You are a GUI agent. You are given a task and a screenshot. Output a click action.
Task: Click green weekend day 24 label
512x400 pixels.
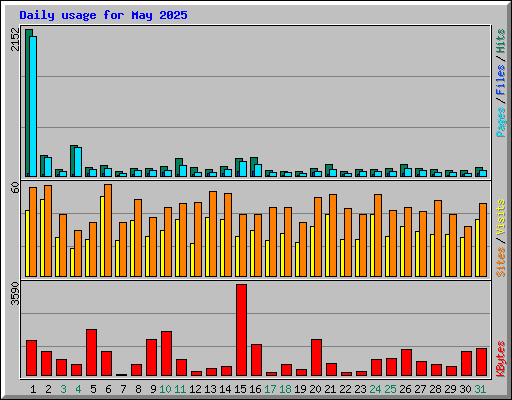point(375,389)
